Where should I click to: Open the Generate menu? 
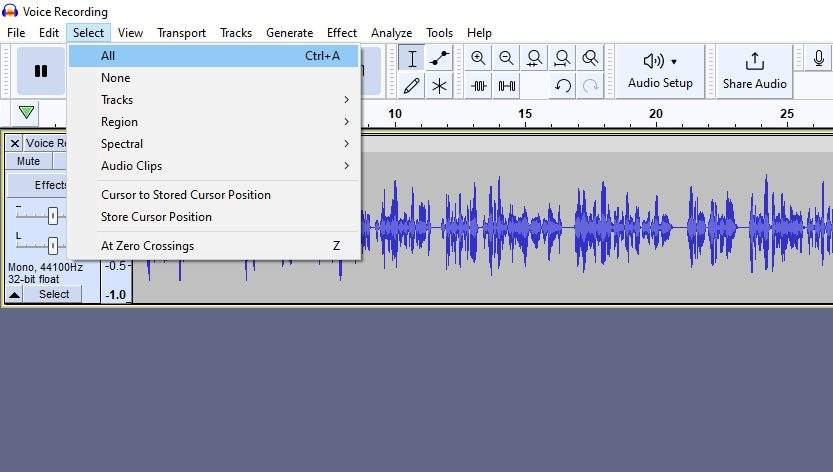290,33
